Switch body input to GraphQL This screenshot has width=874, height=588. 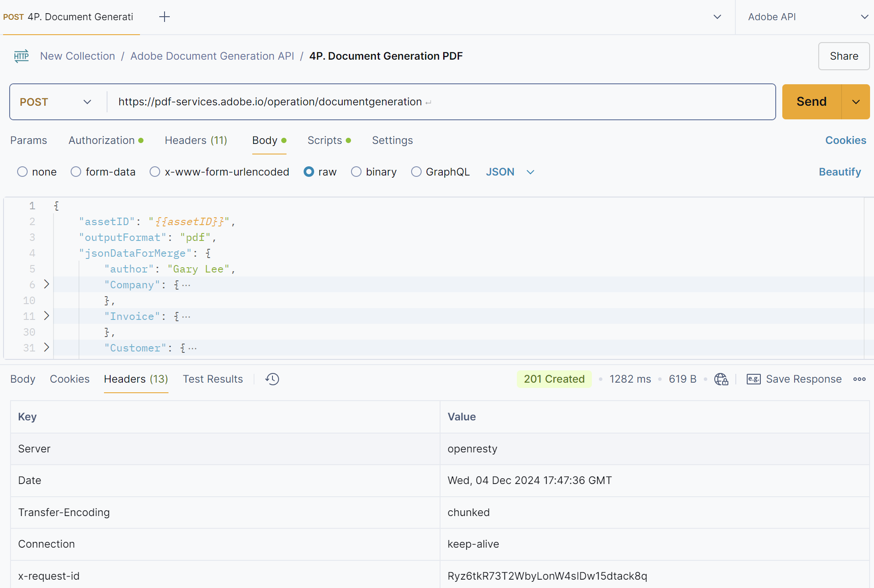[416, 172]
